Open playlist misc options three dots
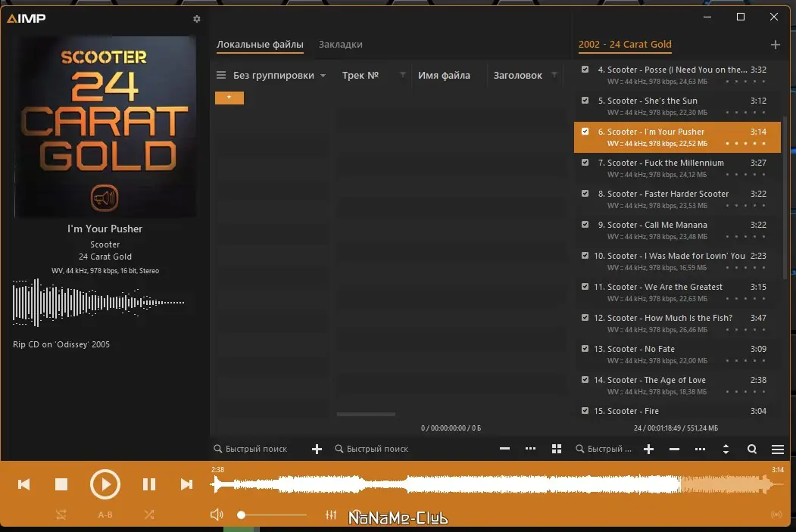 tap(700, 449)
